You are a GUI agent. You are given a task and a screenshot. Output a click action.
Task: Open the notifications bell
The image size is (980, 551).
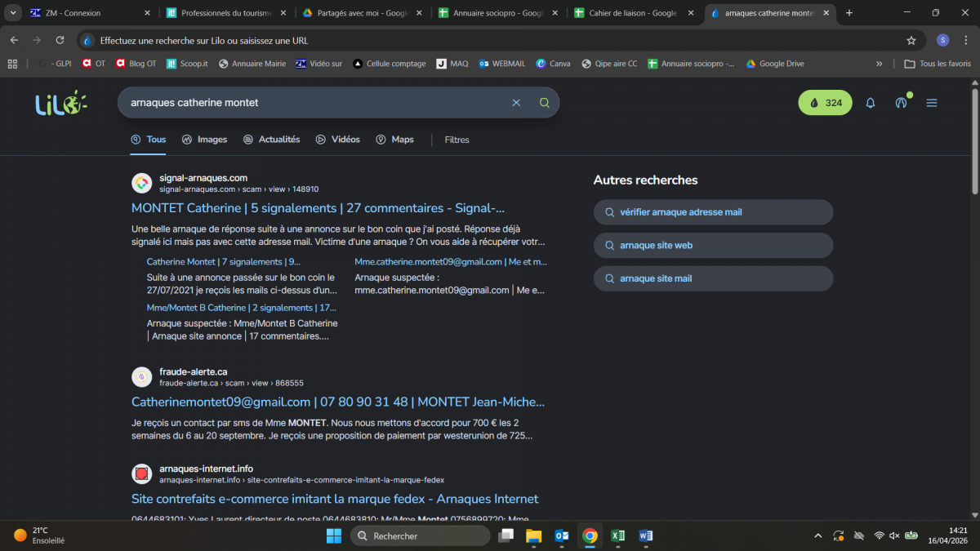871,103
